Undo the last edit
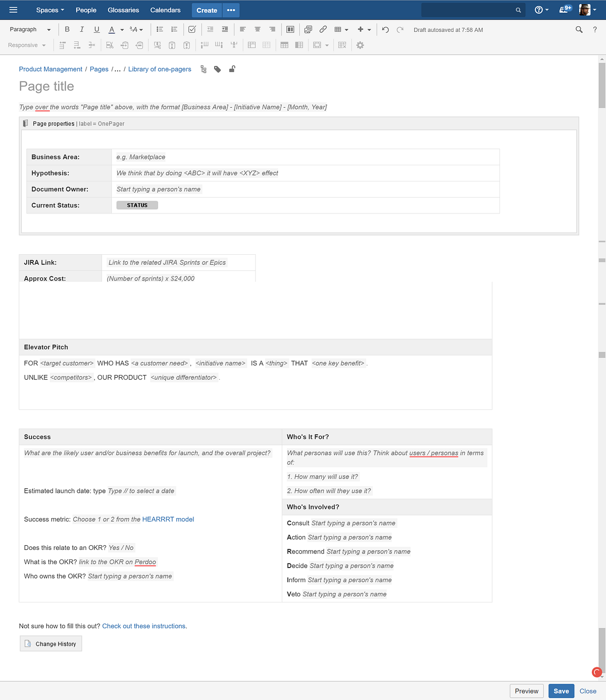Screen dimensions: 606x700 [385, 29]
